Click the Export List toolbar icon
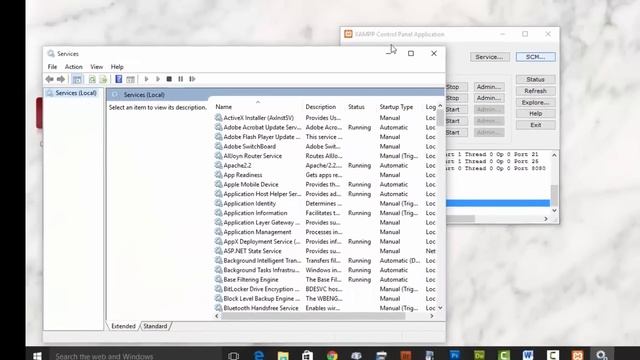 (x=103, y=79)
